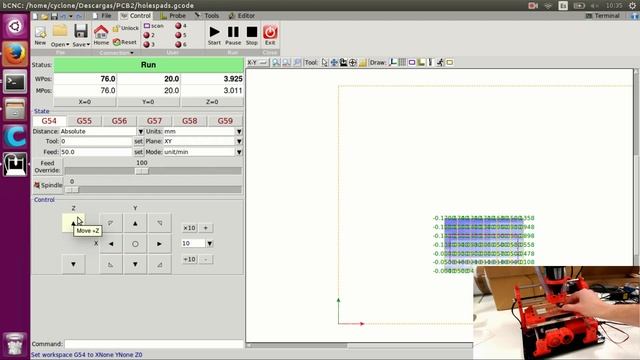The width and height of the screenshot is (640, 360).
Task: Open the Distance mode dropdown arrow
Action: click(x=140, y=131)
